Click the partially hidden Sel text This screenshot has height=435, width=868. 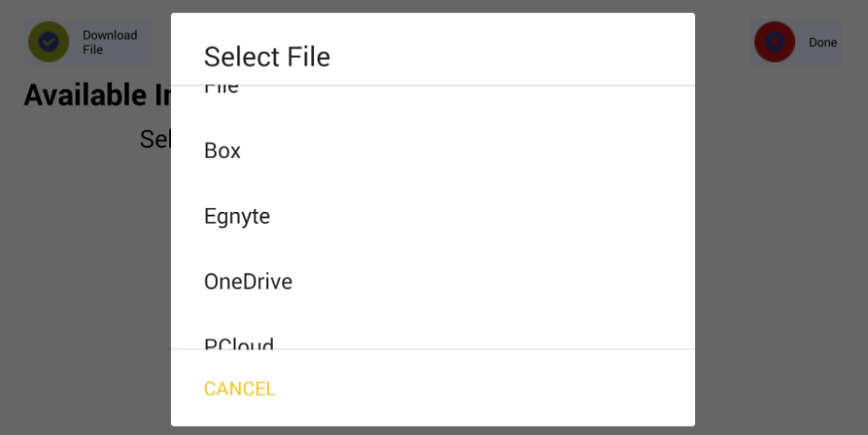[155, 139]
